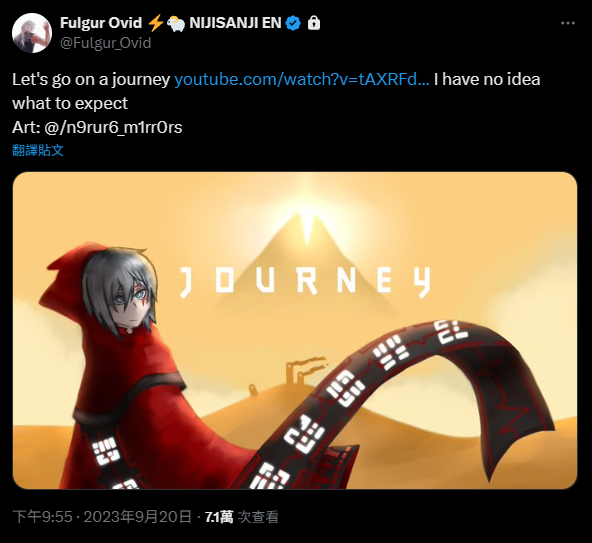Click the lightning bolt emoji in name

pyautogui.click(x=155, y=23)
